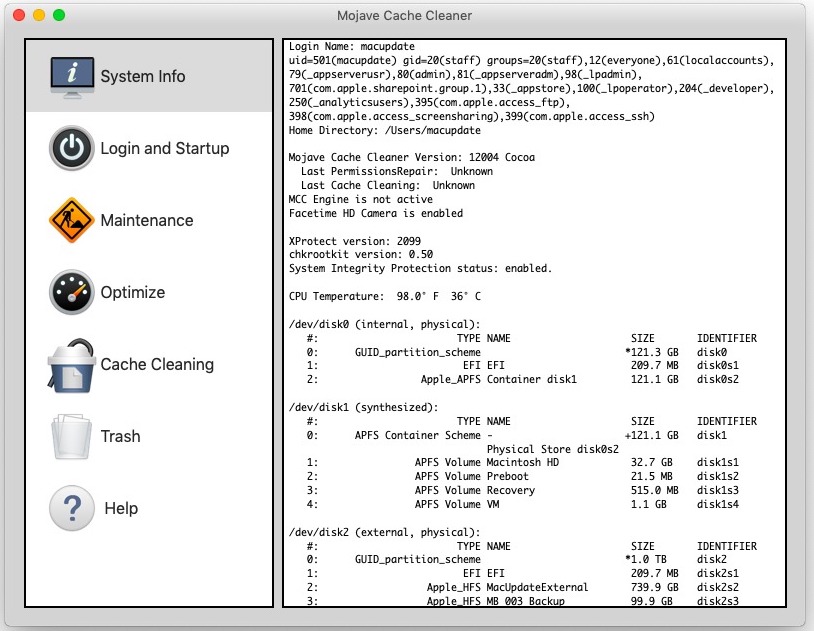Open the System Info section label
Screen dimensions: 814x631
(x=143, y=76)
